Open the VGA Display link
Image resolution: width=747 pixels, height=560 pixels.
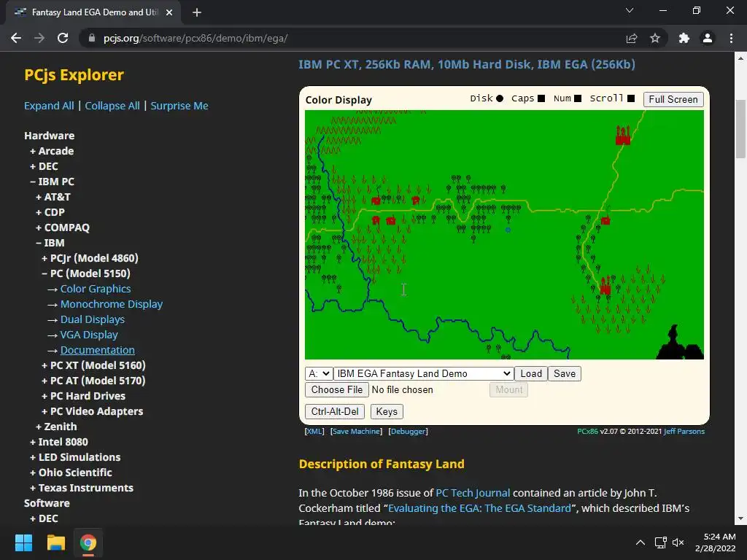(x=88, y=335)
